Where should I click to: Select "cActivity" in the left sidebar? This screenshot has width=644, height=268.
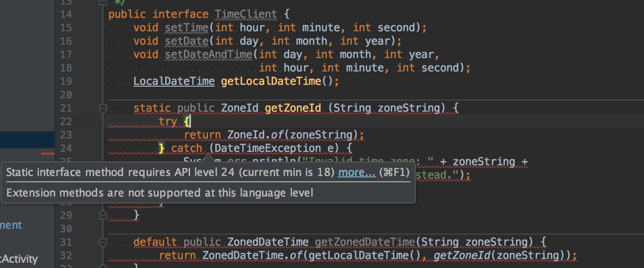(x=19, y=259)
